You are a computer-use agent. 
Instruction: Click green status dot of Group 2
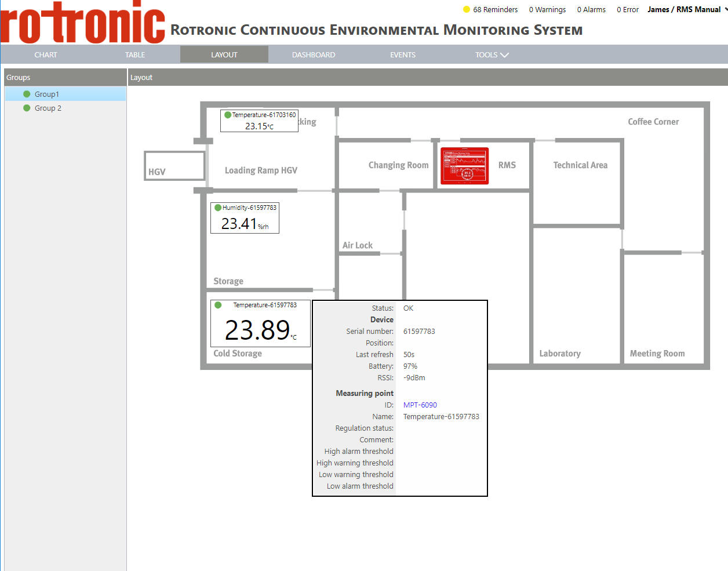tap(27, 108)
